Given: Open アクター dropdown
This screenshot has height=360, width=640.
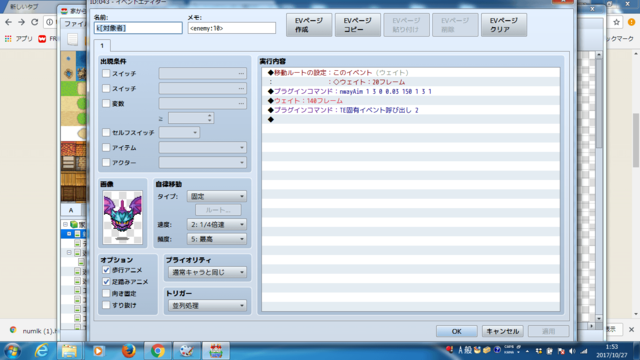Looking at the screenshot, I should (x=202, y=162).
